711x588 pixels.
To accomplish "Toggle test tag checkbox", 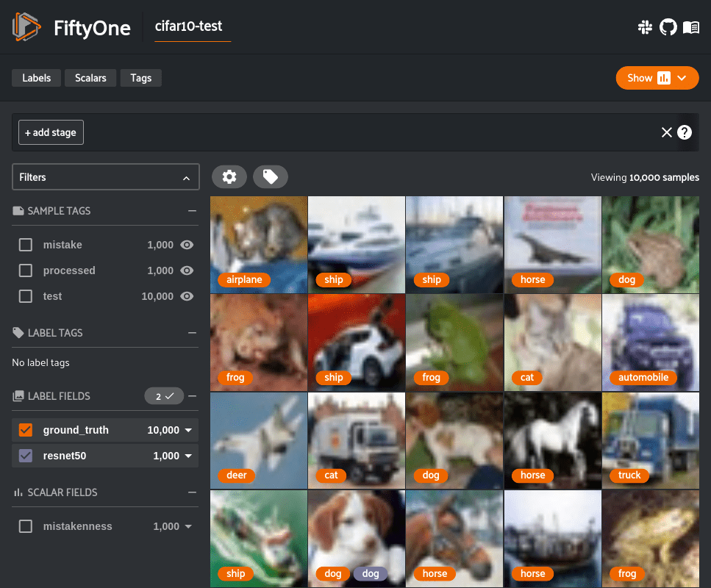I will [x=26, y=296].
